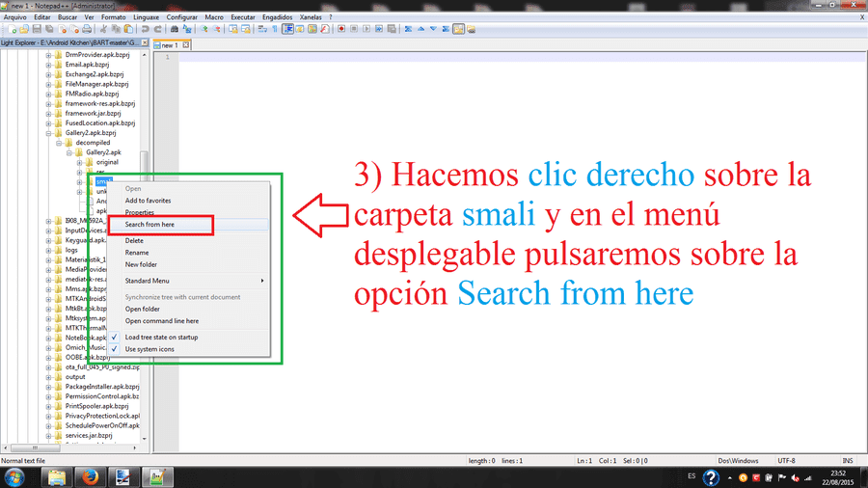This screenshot has width=868, height=488.
Task: Zoom in using the toolbar icon
Action: (203, 29)
